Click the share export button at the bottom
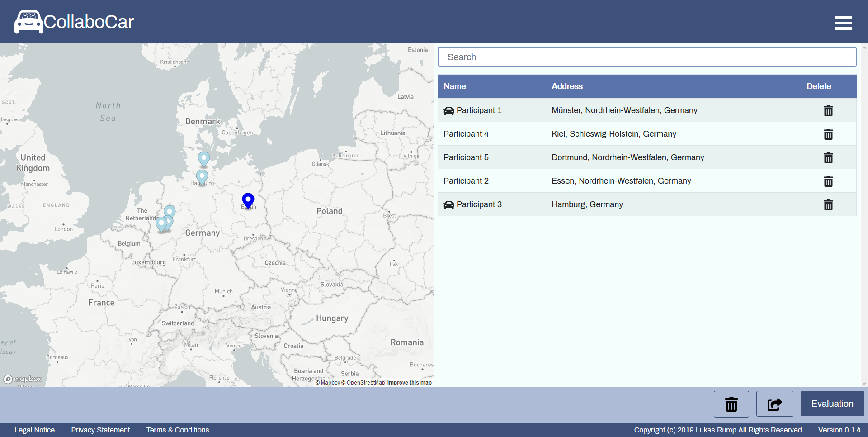Image resolution: width=868 pixels, height=437 pixels. coord(774,404)
